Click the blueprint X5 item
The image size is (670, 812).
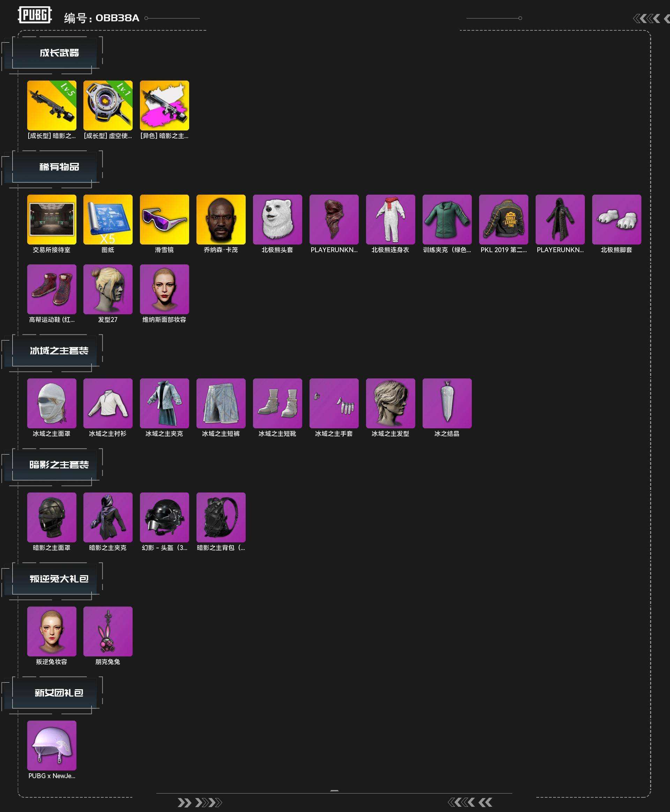pos(108,219)
